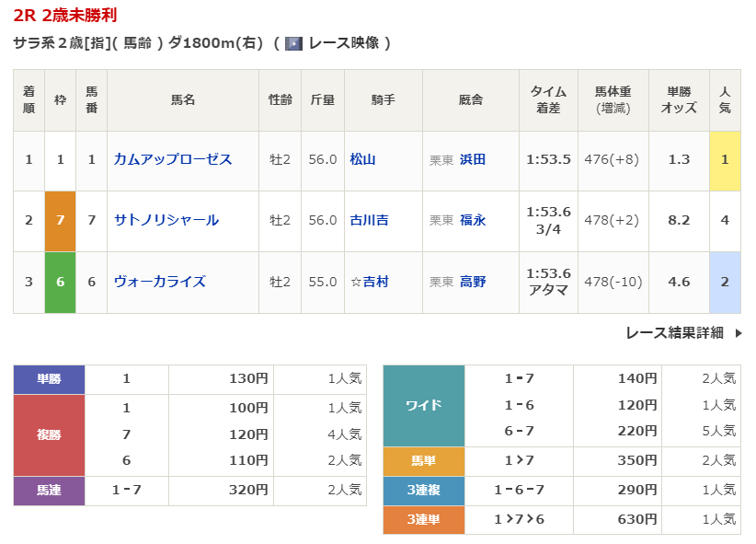The height and width of the screenshot is (544, 756).
Task: Click the arrow next to レース結果詳細
Action: coord(738,333)
